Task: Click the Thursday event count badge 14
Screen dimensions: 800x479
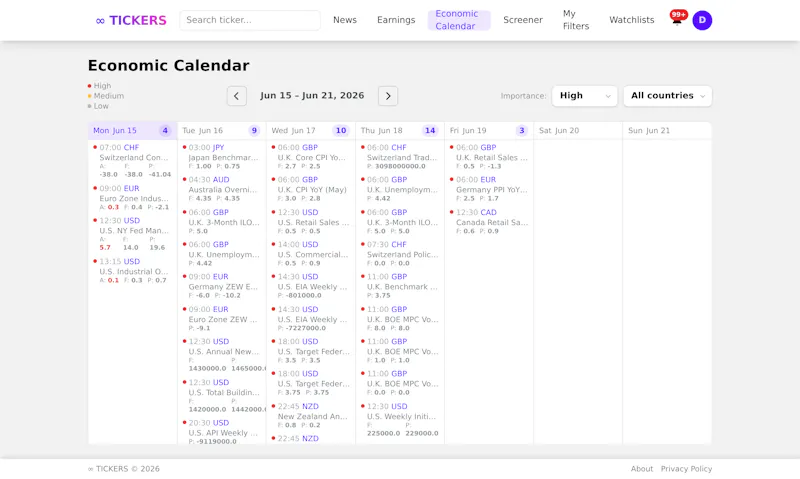Action: 430,131
